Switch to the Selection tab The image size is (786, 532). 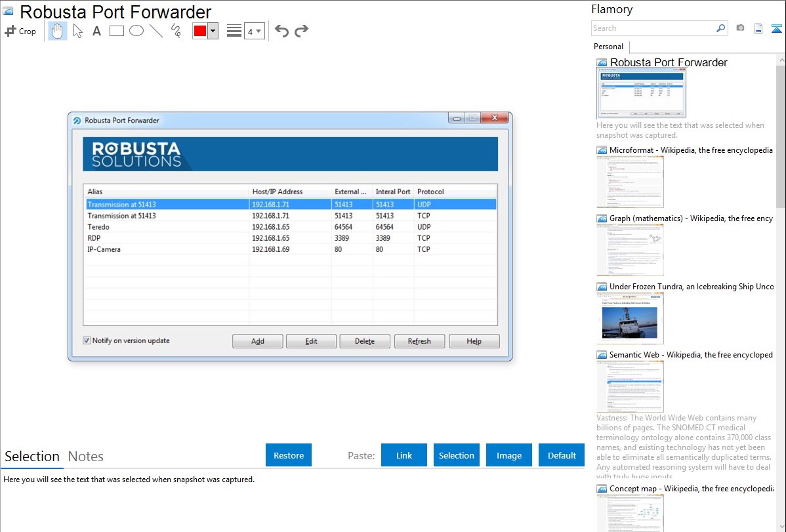click(32, 457)
